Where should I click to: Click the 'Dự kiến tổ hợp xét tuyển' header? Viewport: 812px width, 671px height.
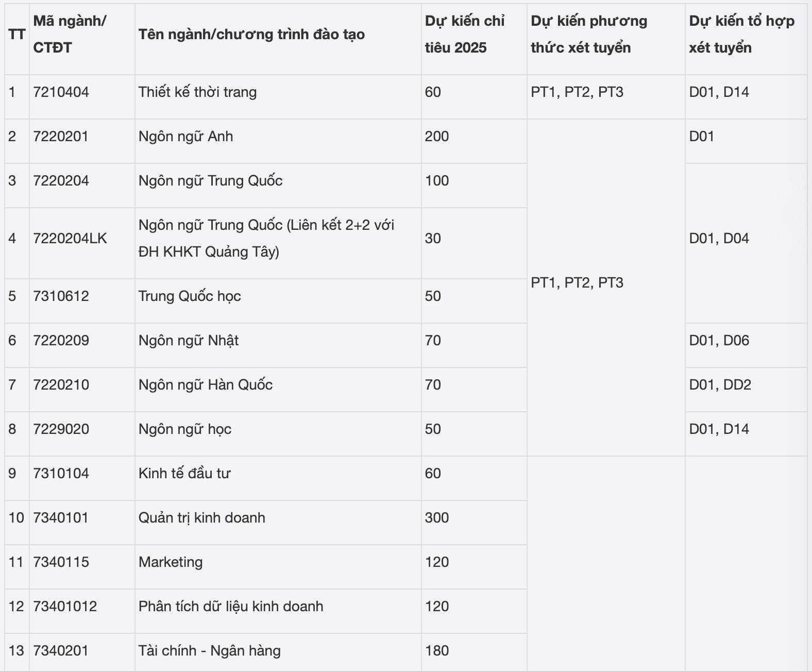[741, 35]
